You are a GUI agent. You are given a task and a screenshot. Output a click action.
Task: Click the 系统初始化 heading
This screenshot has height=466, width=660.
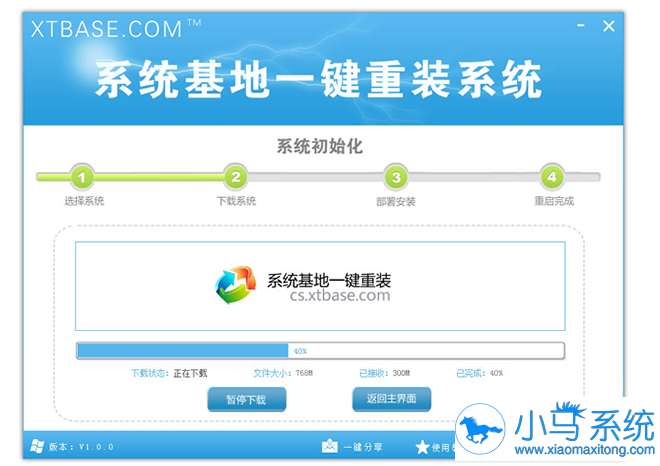[319, 146]
